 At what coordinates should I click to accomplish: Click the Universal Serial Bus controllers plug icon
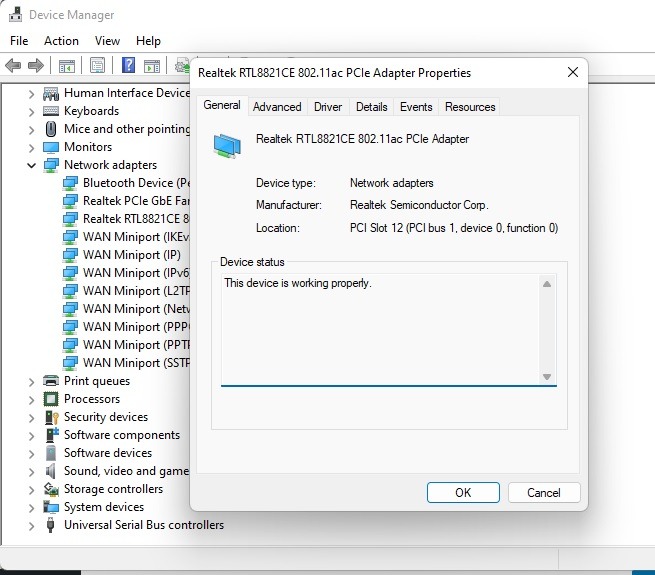coord(51,525)
